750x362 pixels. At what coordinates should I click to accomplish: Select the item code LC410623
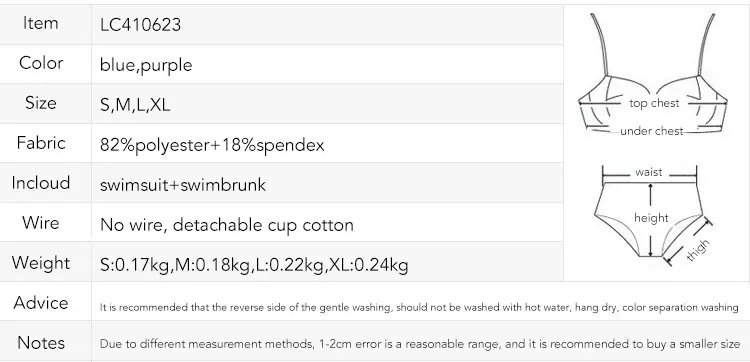[x=140, y=25]
